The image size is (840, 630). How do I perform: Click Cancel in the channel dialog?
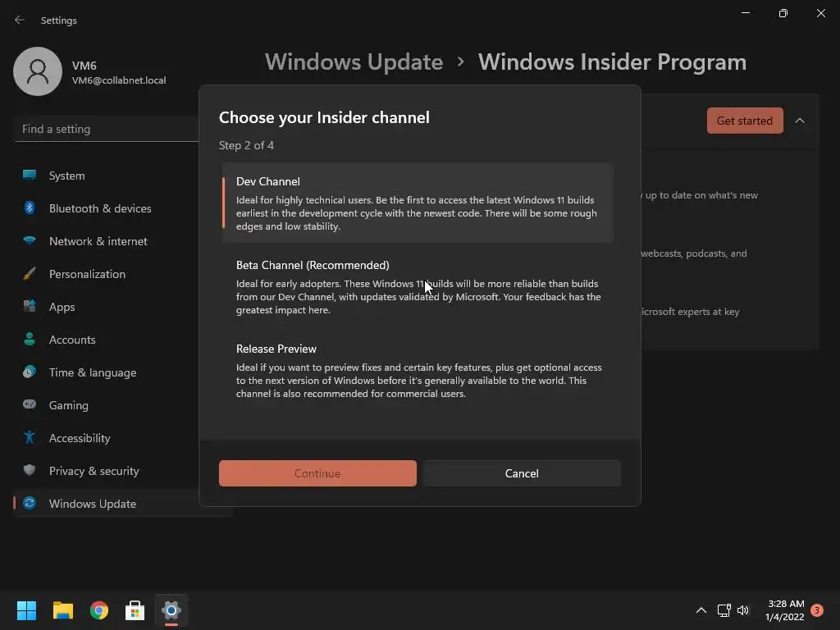522,473
